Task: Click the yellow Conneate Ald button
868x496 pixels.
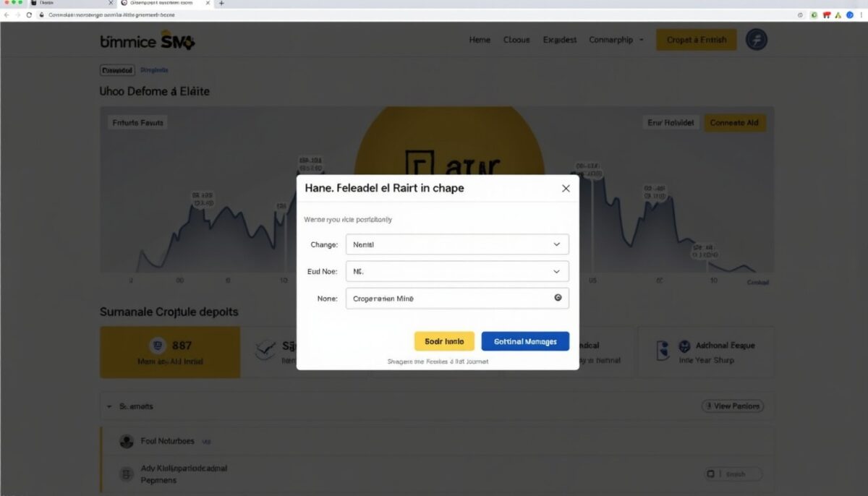Action: coord(734,123)
